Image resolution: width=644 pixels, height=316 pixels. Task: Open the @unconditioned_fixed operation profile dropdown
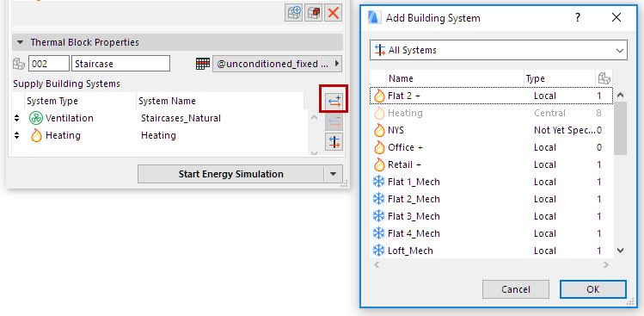coord(277,64)
